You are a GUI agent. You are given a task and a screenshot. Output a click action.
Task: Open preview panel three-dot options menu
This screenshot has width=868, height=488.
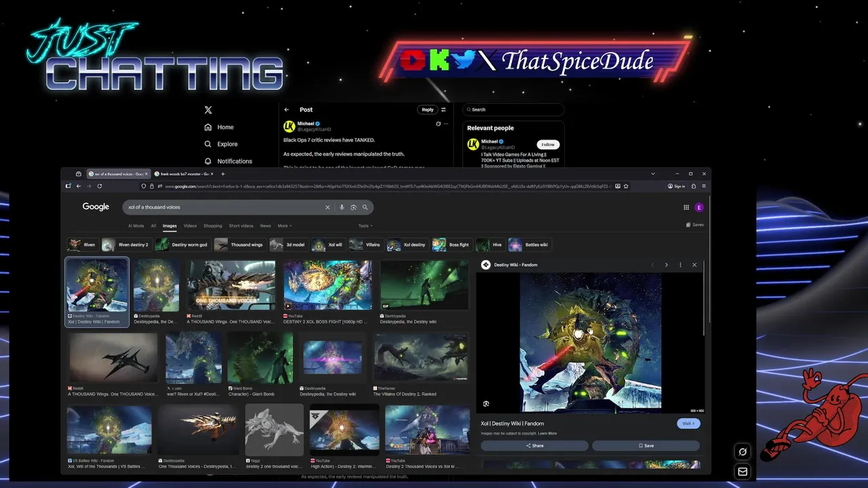(x=680, y=265)
